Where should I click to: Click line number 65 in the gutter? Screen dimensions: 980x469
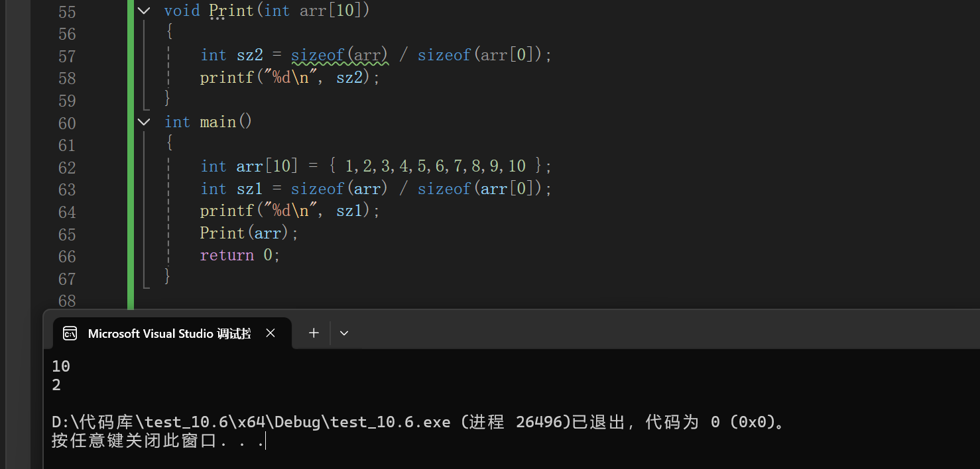[67, 234]
